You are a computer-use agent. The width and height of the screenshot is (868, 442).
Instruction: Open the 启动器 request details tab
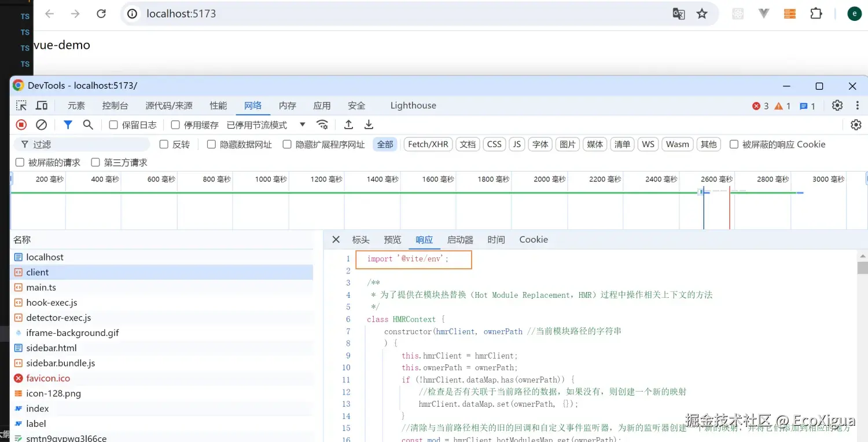pos(460,239)
